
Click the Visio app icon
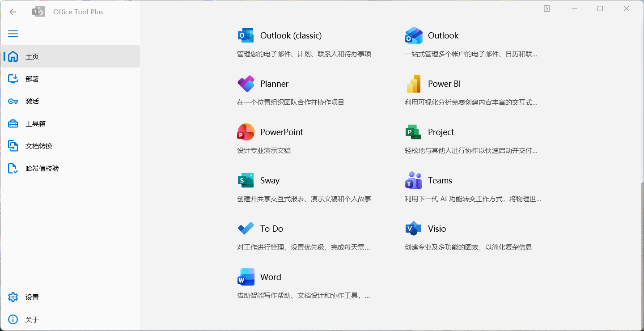pyautogui.click(x=413, y=229)
